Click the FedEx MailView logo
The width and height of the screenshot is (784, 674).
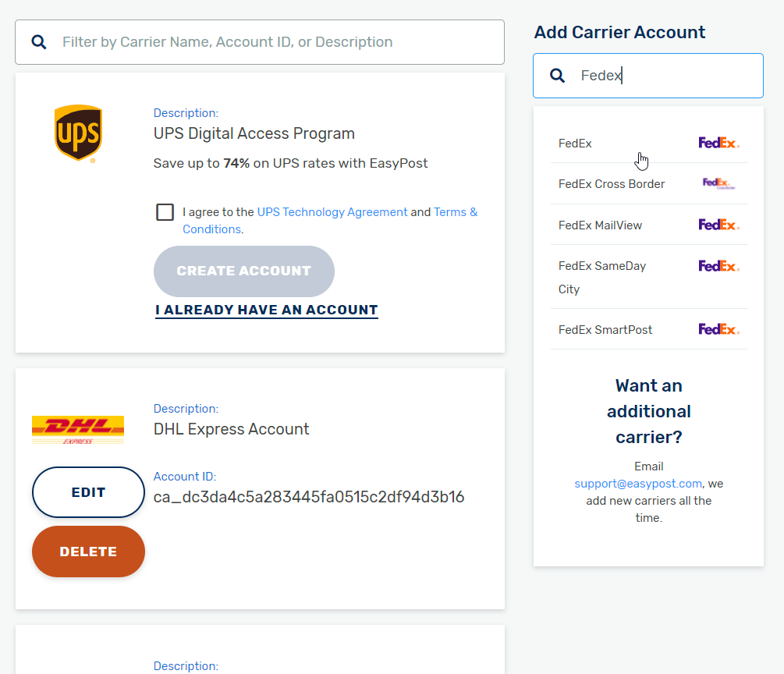tap(718, 225)
